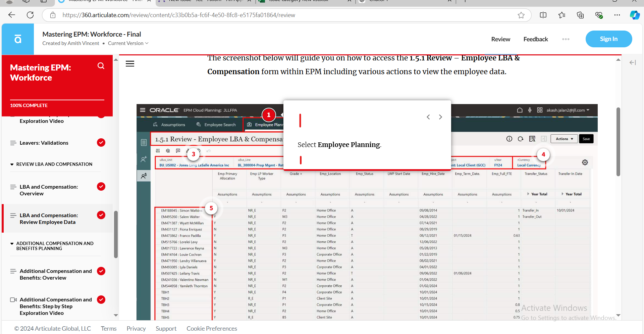Open browser settings and more menu
Image resolution: width=644 pixels, height=334 pixels.
[x=617, y=15]
